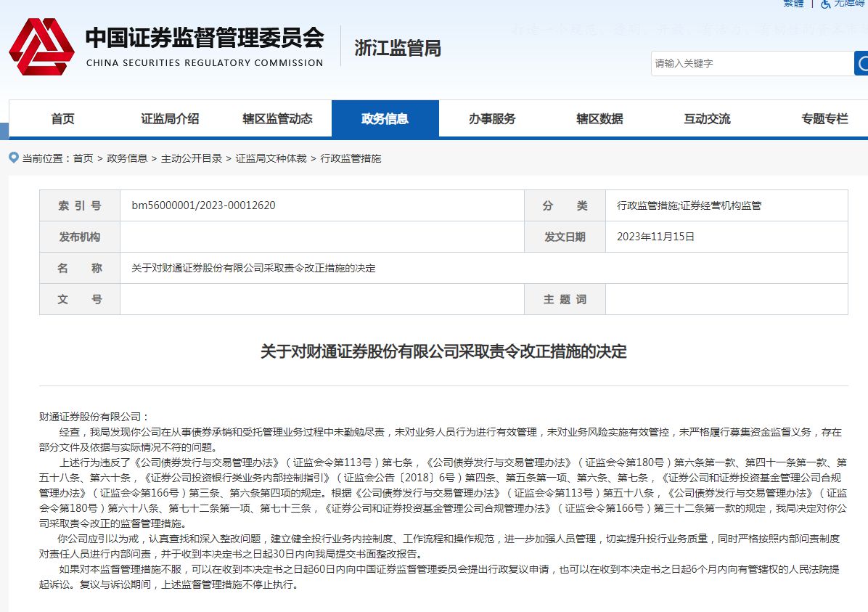Screen dimensions: 868x612
Task: Click the location pin icon in breadcrumb
Action: [14, 158]
